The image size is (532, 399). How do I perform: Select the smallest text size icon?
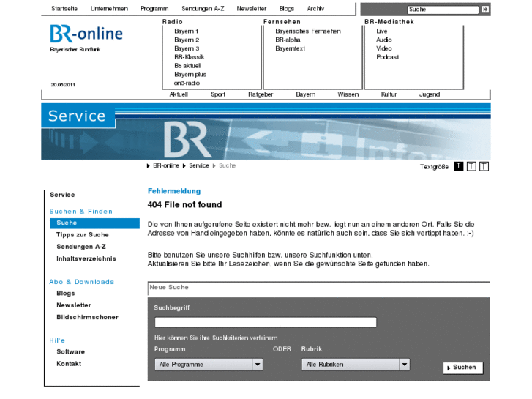click(x=459, y=166)
